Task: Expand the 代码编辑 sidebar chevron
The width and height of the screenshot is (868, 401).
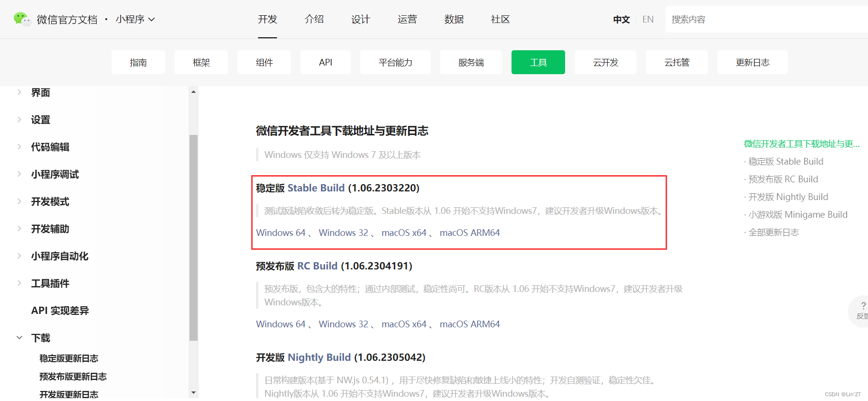Action: (x=19, y=147)
